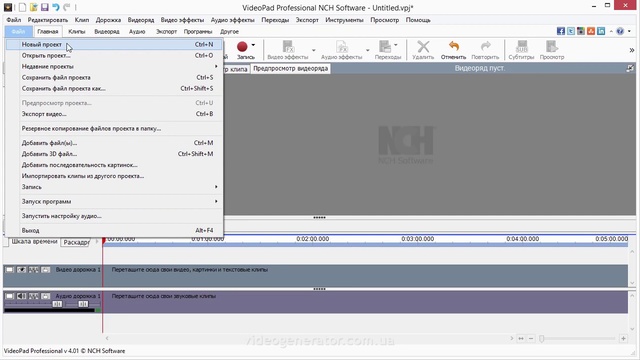Image resolution: width=640 pixels, height=360 pixels.
Task: Choose Добавить 3D файл... menu entry
Action: pos(115,154)
